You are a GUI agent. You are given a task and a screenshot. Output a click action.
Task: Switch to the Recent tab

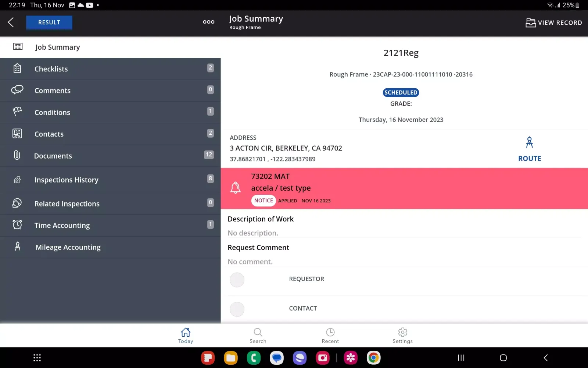330,336
